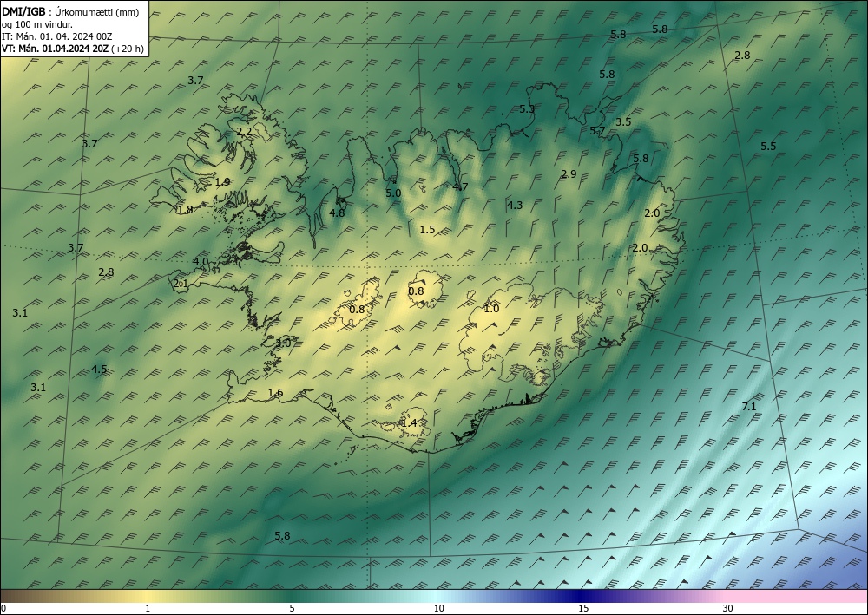Click the title line 'DMI/IGB : Úrkomumætti (mm)'
The image size is (868, 615).
pos(69,12)
